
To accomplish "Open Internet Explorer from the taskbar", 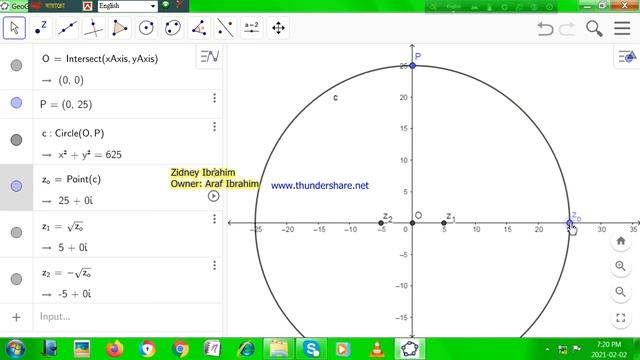I will (x=246, y=349).
